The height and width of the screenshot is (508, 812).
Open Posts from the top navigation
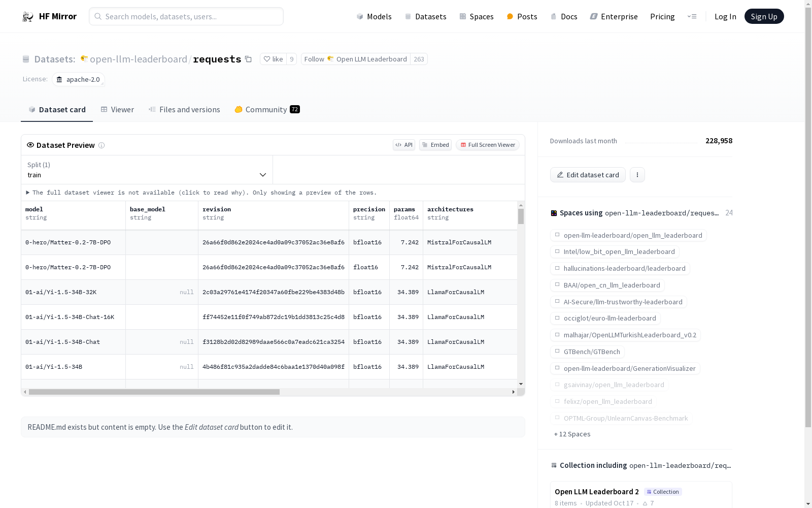(522, 17)
